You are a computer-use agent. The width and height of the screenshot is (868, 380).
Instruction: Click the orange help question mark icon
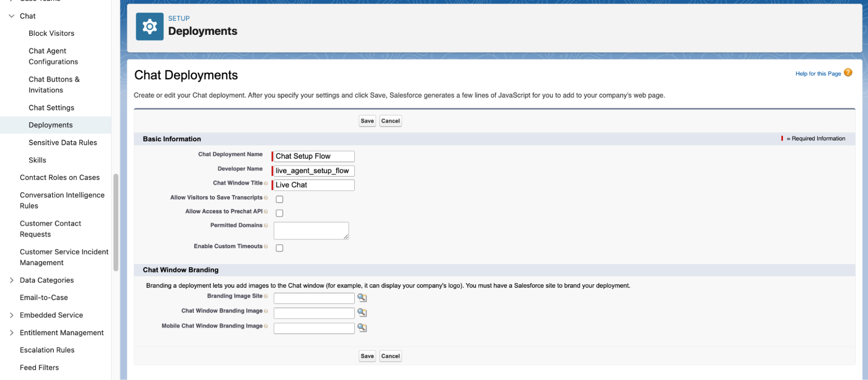848,73
